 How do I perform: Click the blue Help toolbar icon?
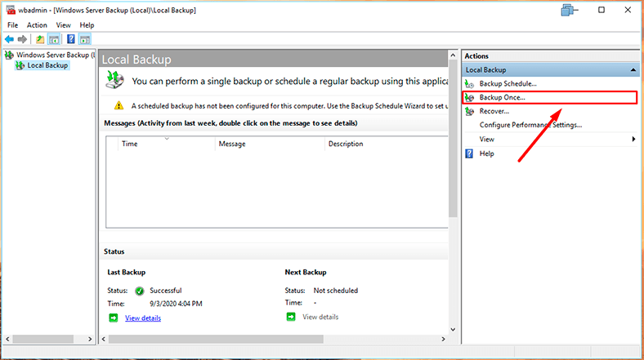pos(70,39)
